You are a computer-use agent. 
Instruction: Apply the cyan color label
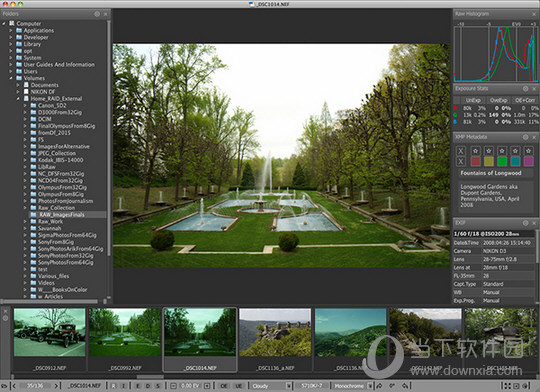click(515, 161)
